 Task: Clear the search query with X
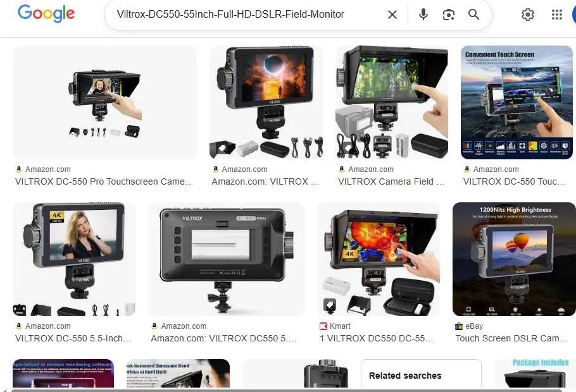point(392,15)
